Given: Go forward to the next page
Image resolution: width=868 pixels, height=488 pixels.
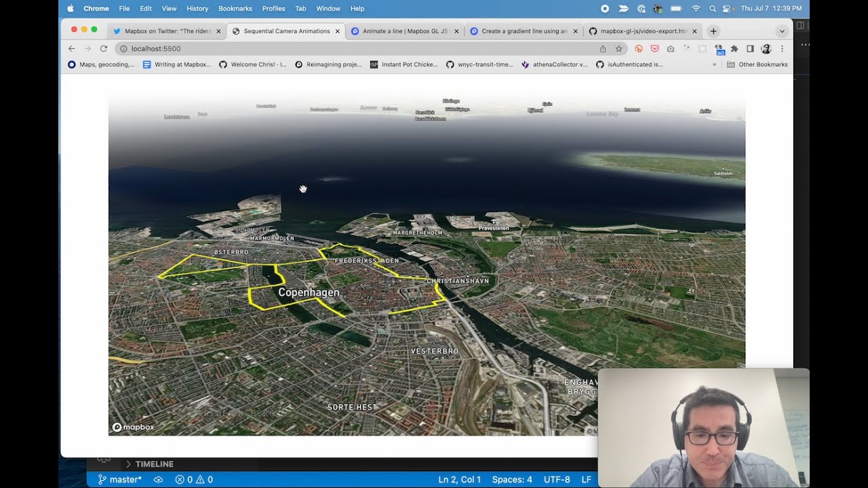Looking at the screenshot, I should [x=87, y=49].
